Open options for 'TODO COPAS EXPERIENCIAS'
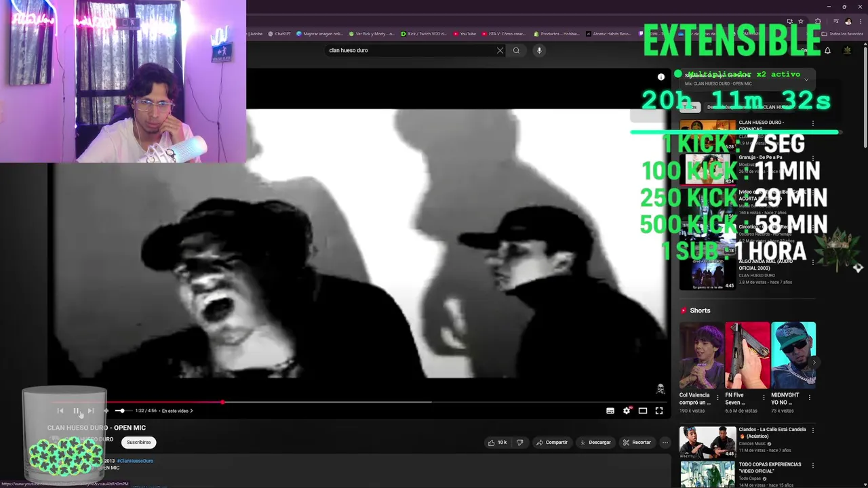Viewport: 868px width, 488px height. [813, 465]
